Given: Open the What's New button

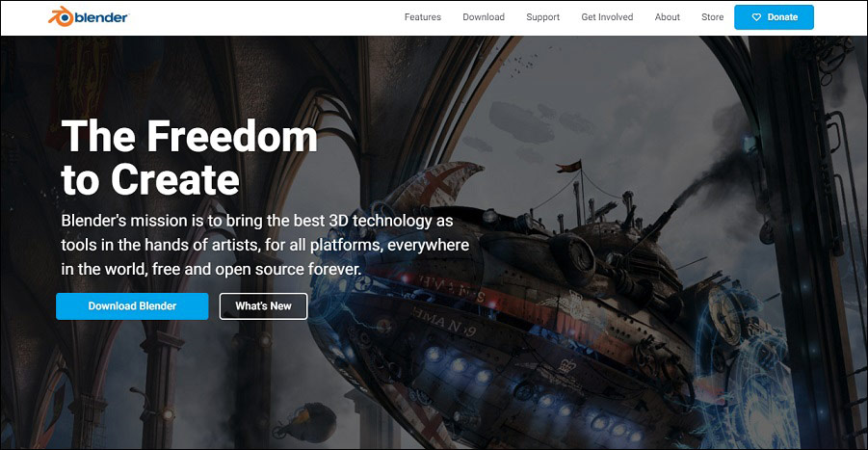Looking at the screenshot, I should point(264,306).
